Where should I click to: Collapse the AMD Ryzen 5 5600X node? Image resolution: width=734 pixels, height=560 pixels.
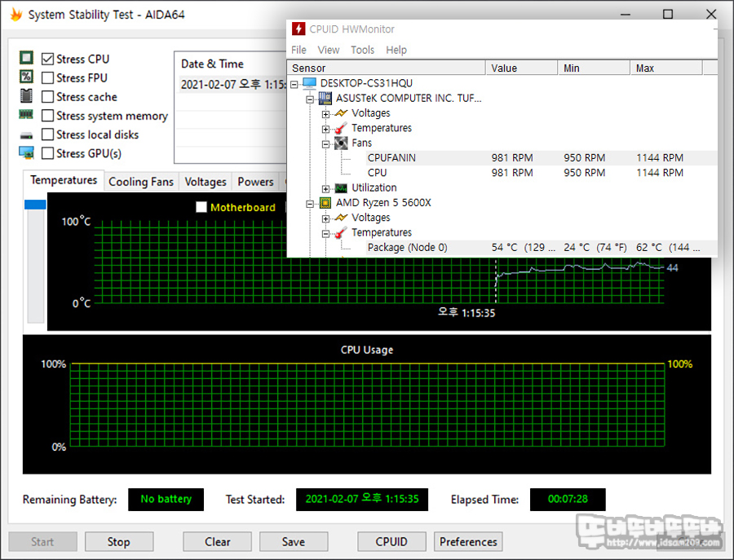pos(309,204)
